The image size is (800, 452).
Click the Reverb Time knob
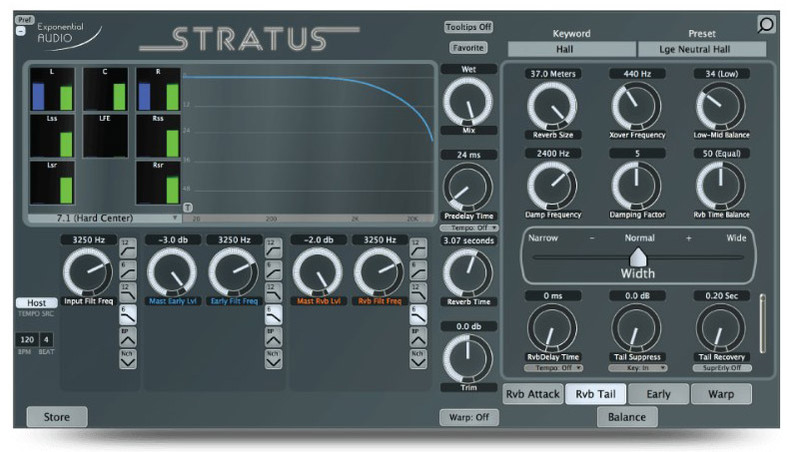point(468,272)
